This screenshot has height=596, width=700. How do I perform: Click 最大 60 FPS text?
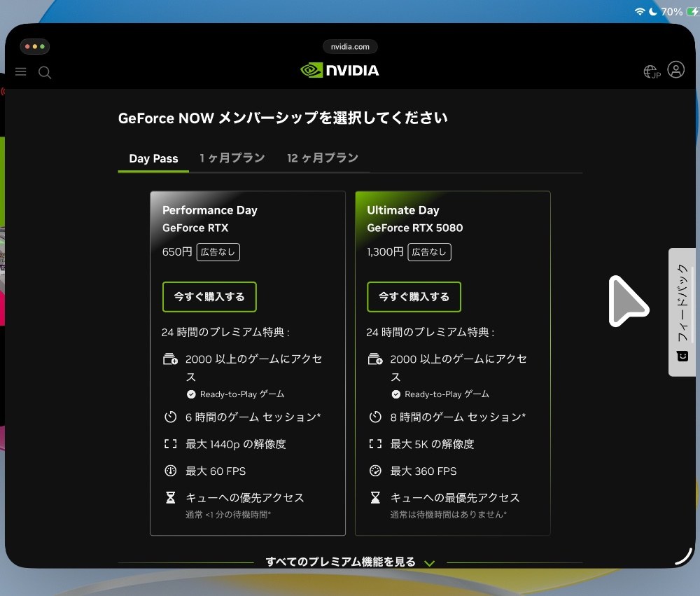[x=216, y=471]
